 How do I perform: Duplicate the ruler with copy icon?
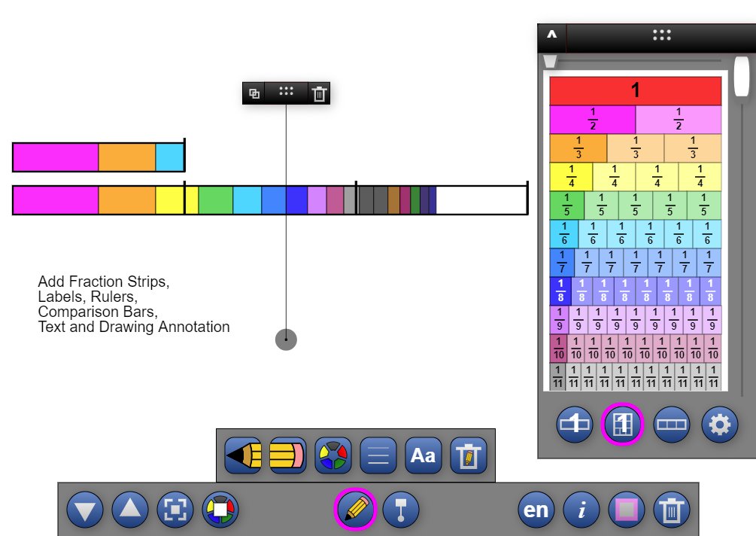(x=254, y=93)
